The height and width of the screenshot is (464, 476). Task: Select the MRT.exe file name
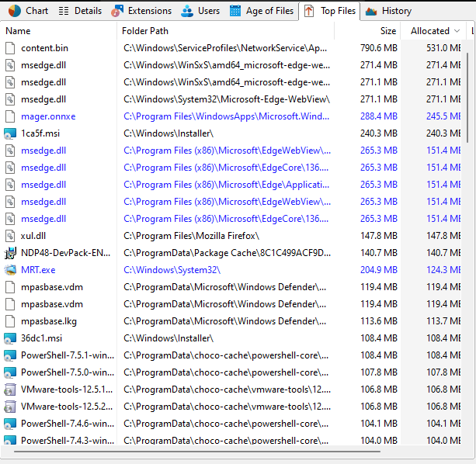tap(38, 270)
